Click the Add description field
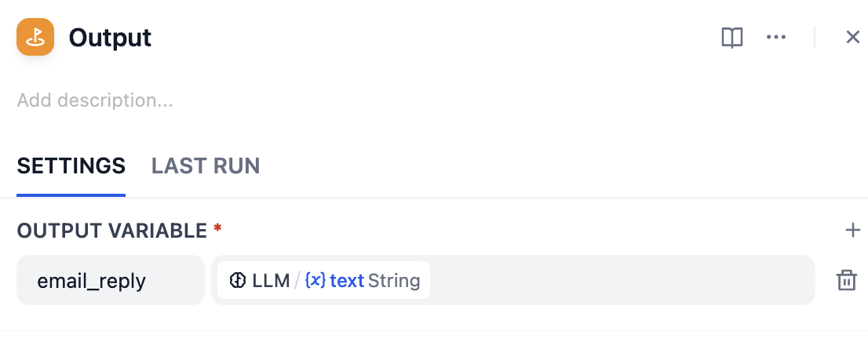Screen dimensions: 868x353 [x=95, y=100]
